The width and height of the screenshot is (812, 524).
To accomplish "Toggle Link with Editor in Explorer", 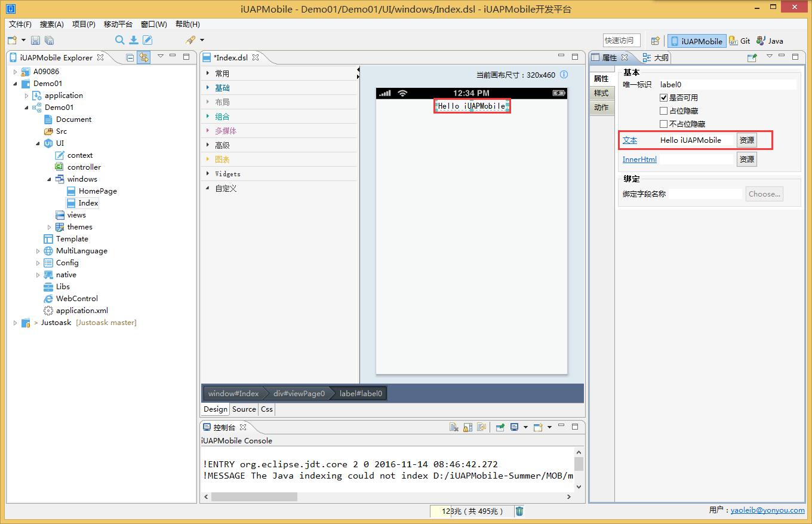I will [143, 57].
